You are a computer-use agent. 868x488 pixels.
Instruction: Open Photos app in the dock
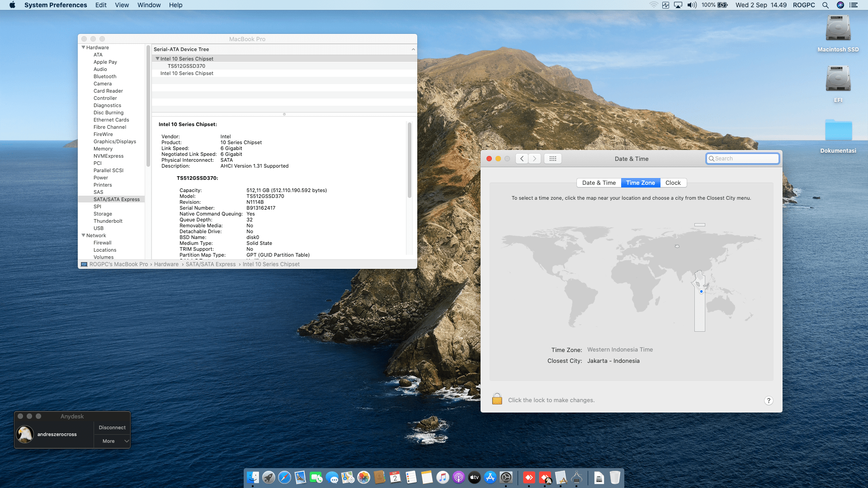tap(363, 477)
